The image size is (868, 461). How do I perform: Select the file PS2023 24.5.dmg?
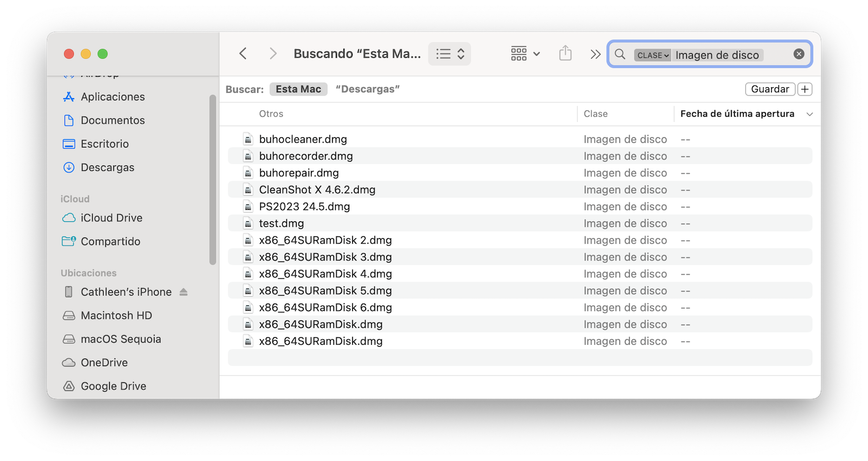[x=304, y=207]
